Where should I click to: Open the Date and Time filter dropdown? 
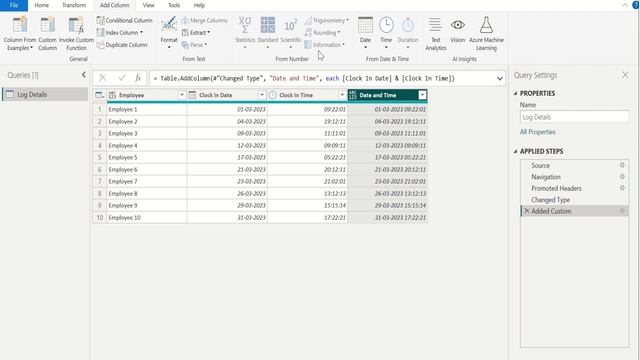tap(422, 95)
